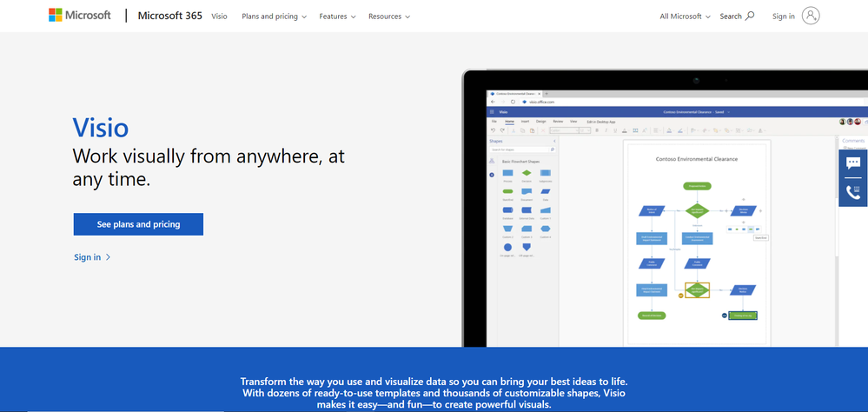Click Sign in text in top header

(784, 17)
